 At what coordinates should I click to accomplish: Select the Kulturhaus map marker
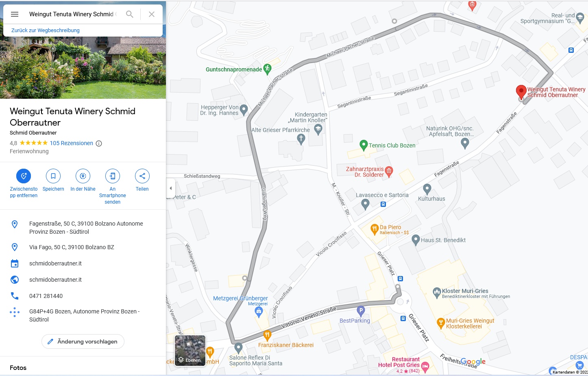point(427,189)
